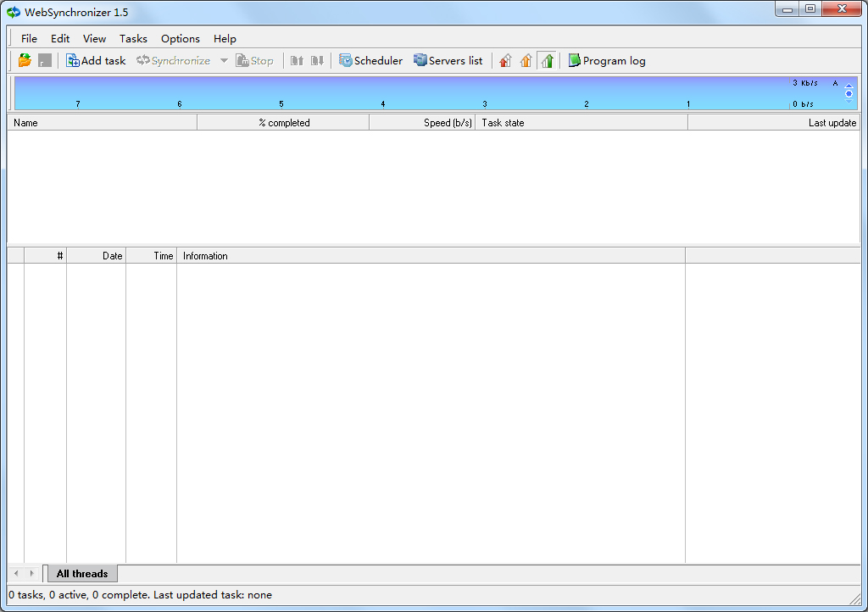Screen dimensions: 868x612
Task: Increase speed graph scale with up arrow
Action: tap(849, 86)
